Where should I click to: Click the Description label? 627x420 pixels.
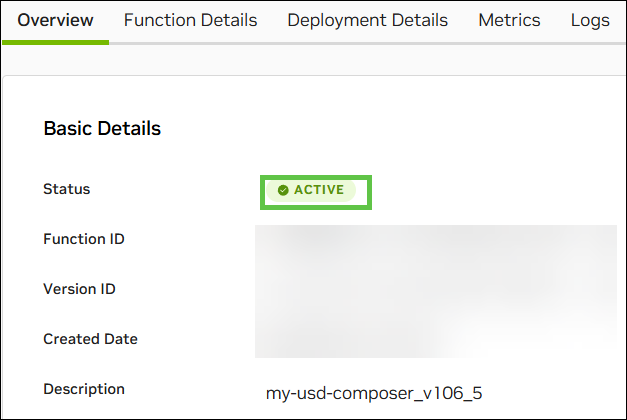tap(84, 389)
